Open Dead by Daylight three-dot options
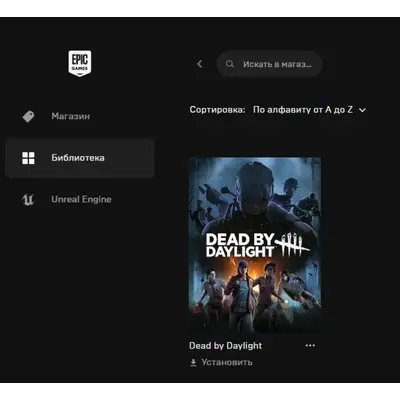This screenshot has width=400, height=400. pos(310,345)
